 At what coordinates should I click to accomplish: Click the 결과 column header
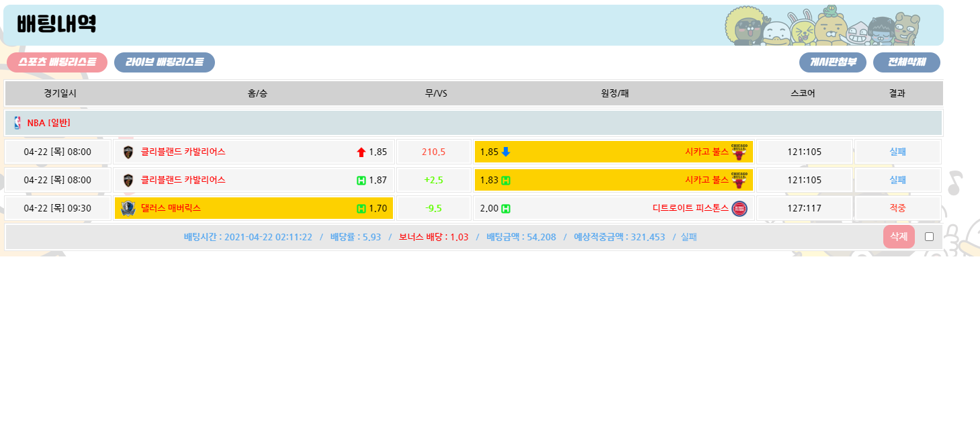pyautogui.click(x=897, y=93)
